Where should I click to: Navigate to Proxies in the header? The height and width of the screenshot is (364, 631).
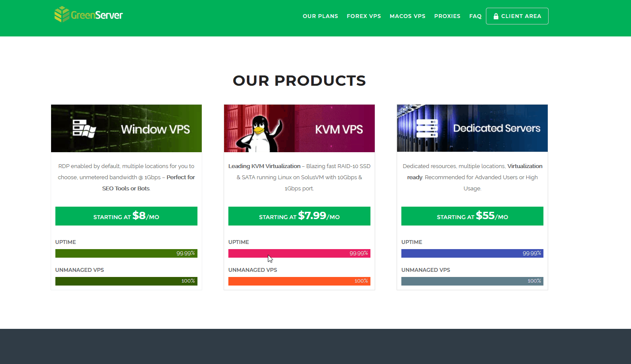pos(447,16)
